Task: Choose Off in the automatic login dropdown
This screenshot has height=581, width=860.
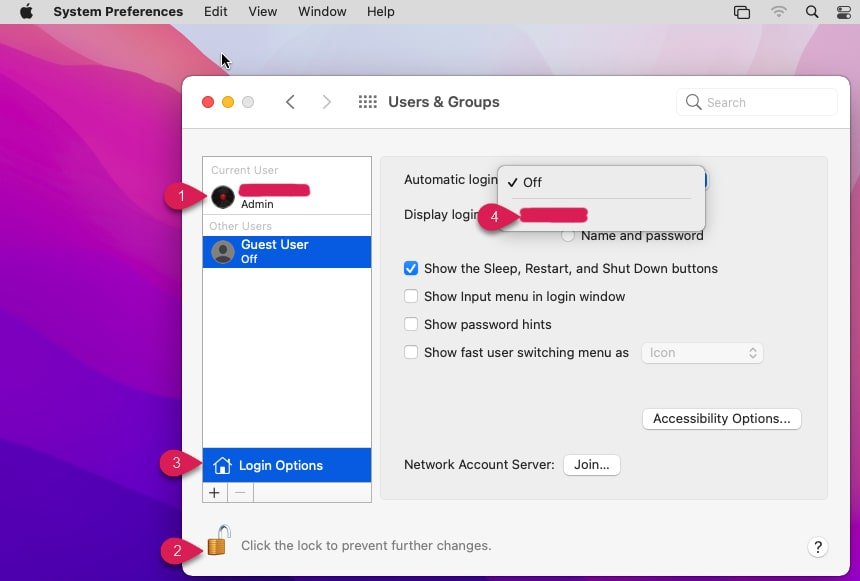Action: (x=533, y=182)
